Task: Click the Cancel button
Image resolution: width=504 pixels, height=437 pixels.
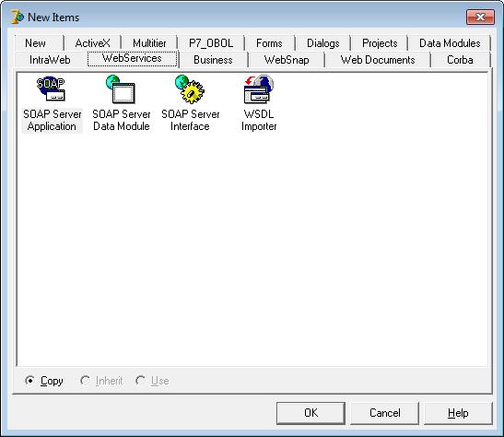Action: 385,413
